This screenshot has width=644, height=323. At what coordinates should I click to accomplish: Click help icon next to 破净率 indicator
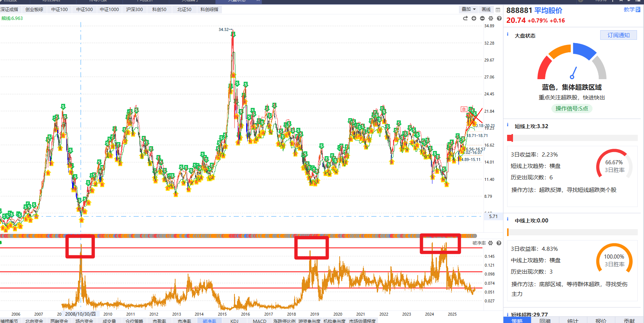pos(499,243)
